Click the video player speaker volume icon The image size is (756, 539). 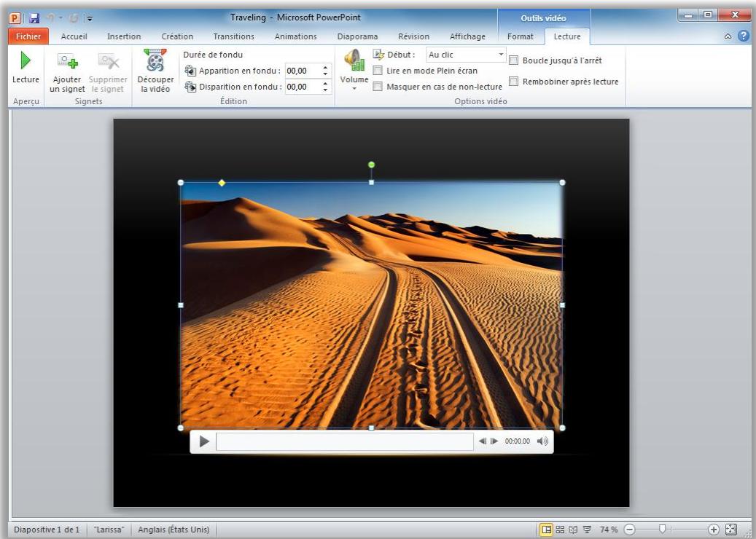pos(542,441)
